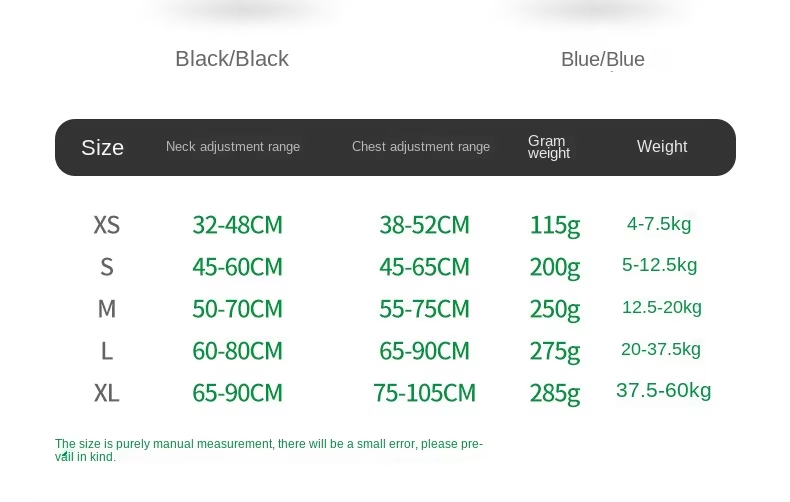The height and width of the screenshot is (502, 790).
Task: Click the manual measurement disclaimer note
Action: point(269,450)
